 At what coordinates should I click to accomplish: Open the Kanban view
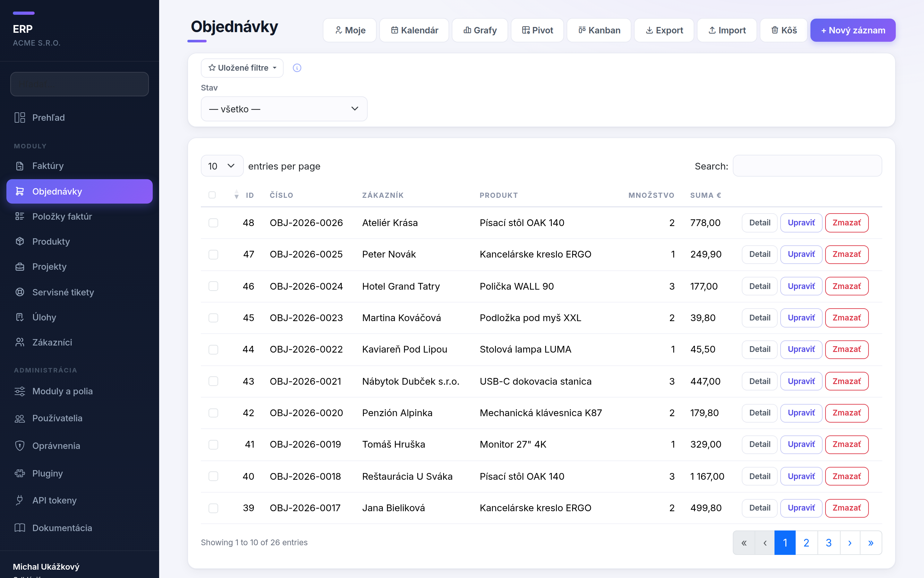[599, 30]
